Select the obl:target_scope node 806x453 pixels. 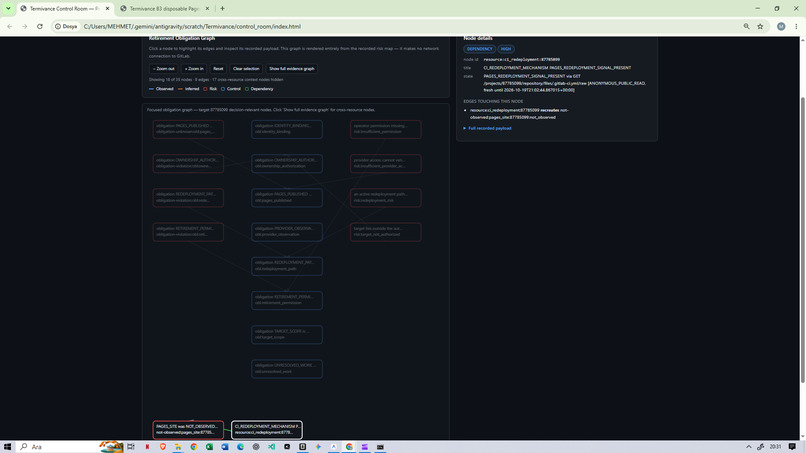(287, 334)
